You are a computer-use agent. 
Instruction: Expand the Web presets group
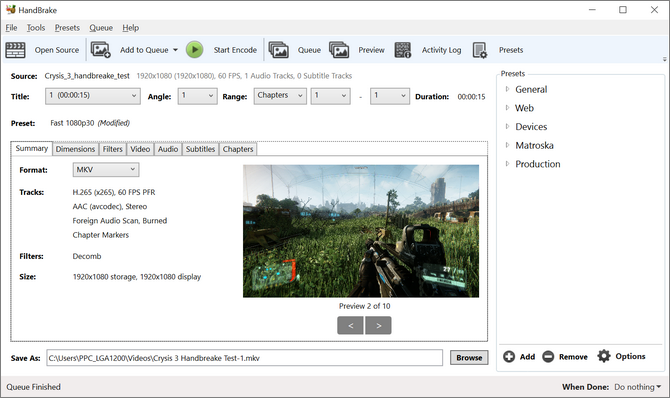click(x=507, y=108)
